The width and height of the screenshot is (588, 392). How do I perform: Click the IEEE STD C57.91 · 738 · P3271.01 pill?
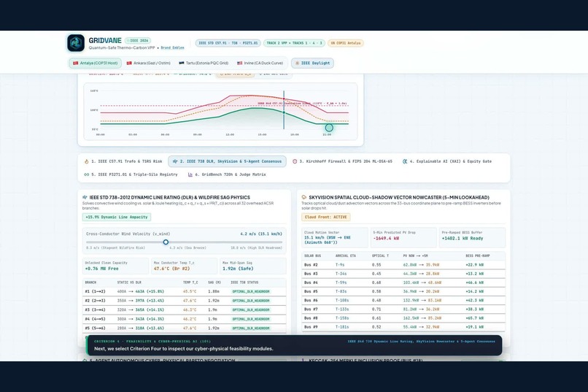coord(228,43)
